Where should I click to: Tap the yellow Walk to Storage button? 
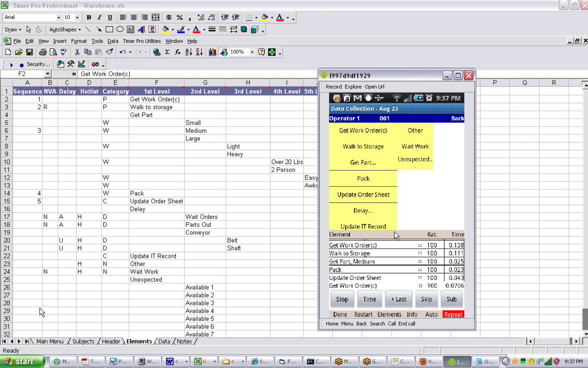363,146
